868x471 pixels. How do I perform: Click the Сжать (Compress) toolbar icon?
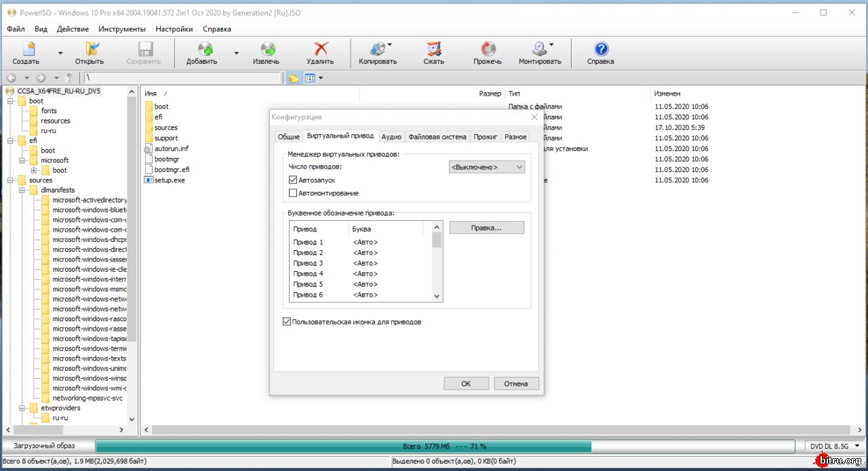pyautogui.click(x=434, y=49)
